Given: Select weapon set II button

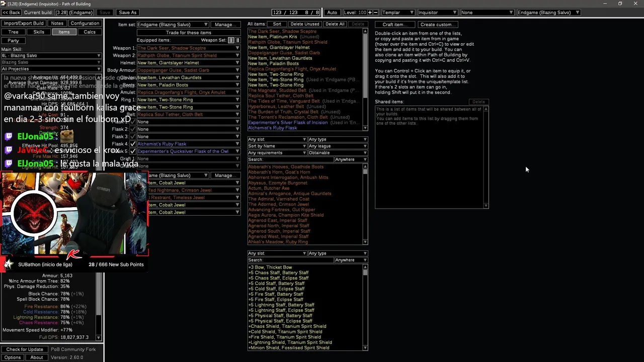Looking at the screenshot, I should coord(237,40).
